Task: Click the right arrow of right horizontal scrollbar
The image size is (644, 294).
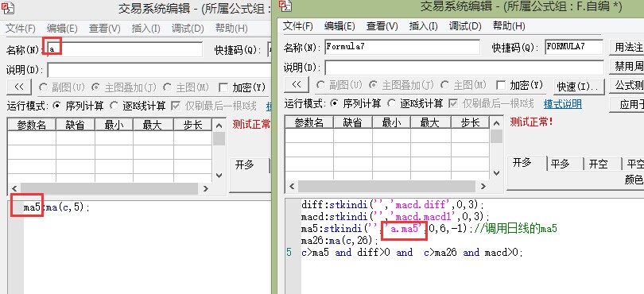Action: tap(484, 187)
